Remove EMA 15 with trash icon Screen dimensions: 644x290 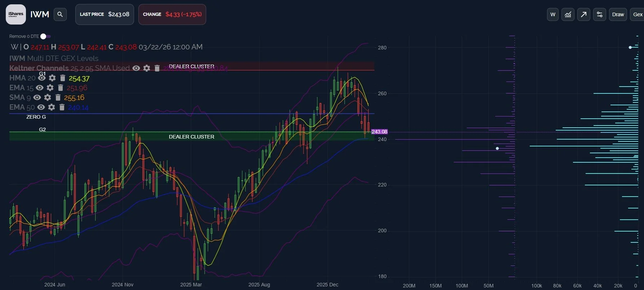coord(61,88)
